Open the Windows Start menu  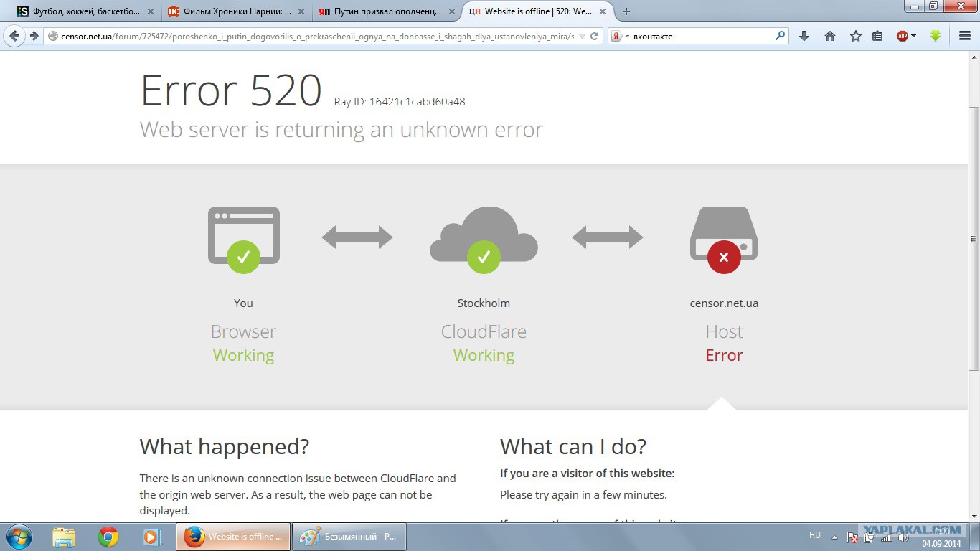coord(19,537)
